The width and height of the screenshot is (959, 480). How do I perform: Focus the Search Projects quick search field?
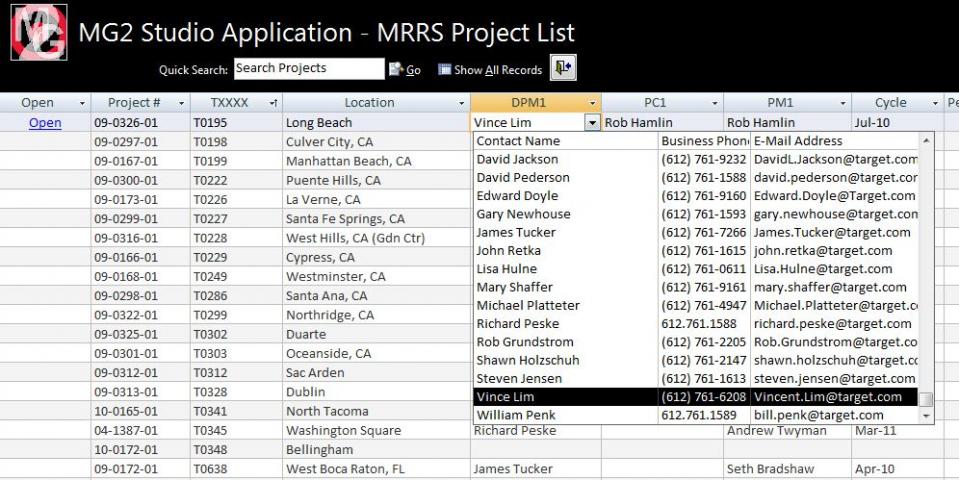pos(309,68)
